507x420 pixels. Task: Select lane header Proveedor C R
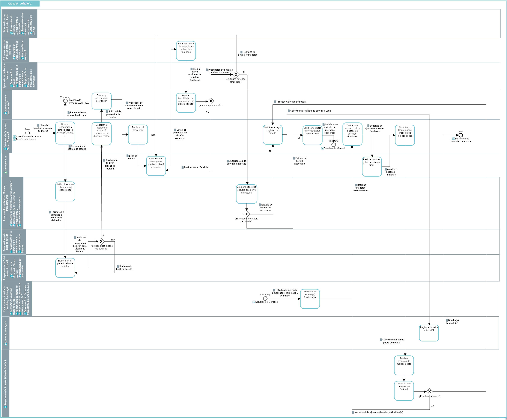(x=6, y=165)
